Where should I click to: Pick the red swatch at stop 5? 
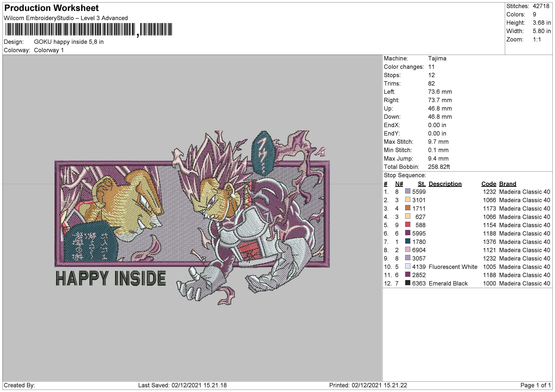(x=408, y=225)
